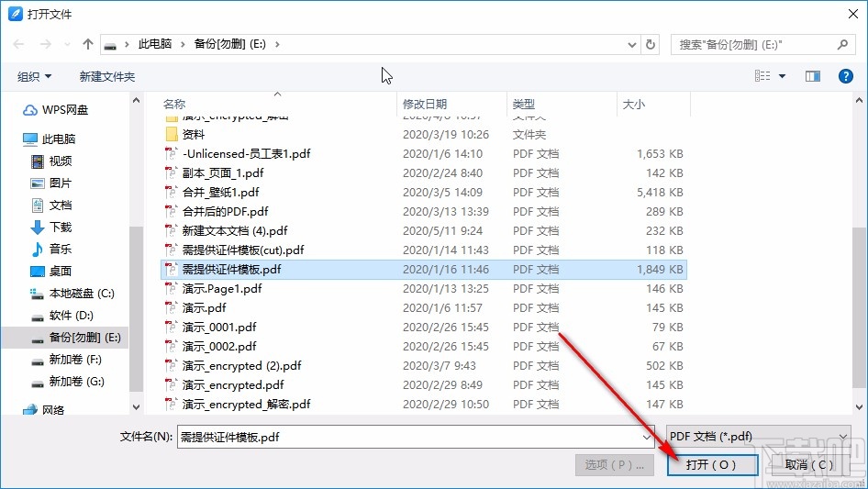Go up one folder level
The image size is (868, 489).
[87, 44]
